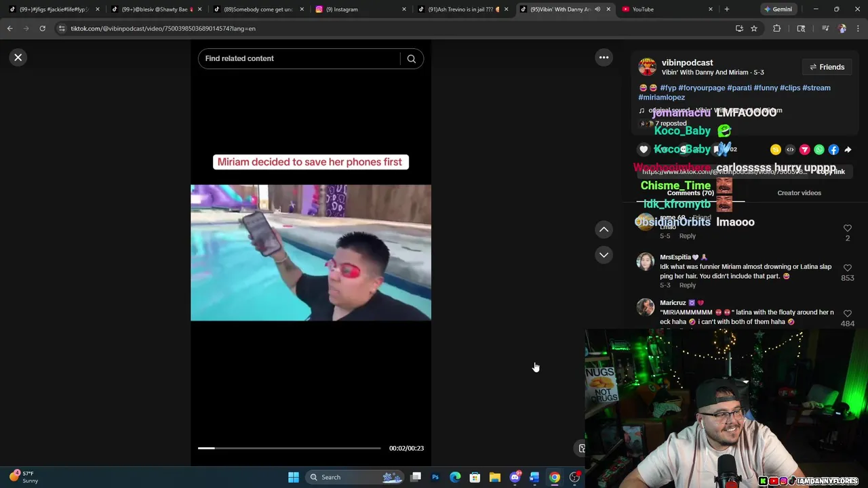Image resolution: width=868 pixels, height=488 pixels.
Task: Open a new browser tab
Action: (x=726, y=9)
